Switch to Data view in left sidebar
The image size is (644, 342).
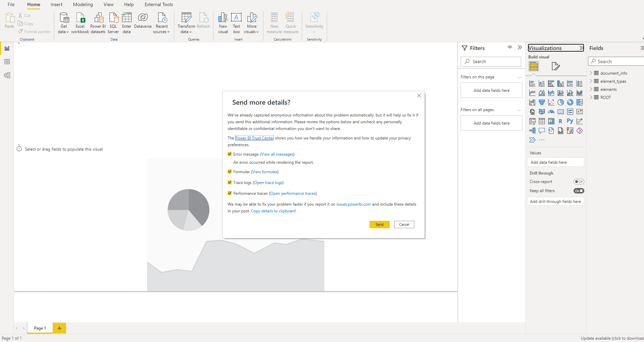click(x=7, y=62)
